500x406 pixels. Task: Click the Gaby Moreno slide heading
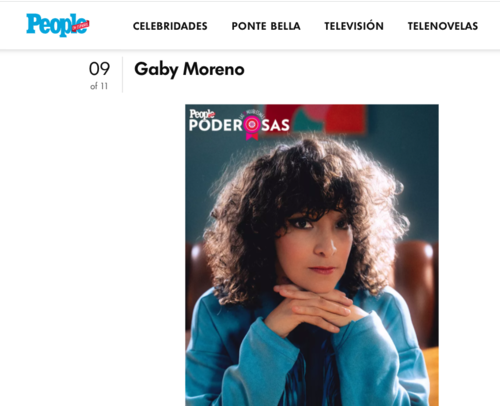point(189,69)
